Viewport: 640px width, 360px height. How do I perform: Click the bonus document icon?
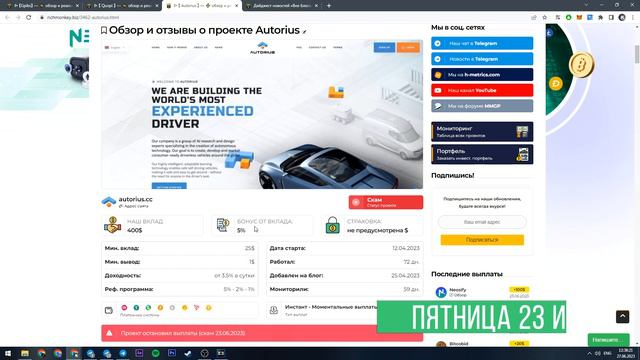[223, 225]
